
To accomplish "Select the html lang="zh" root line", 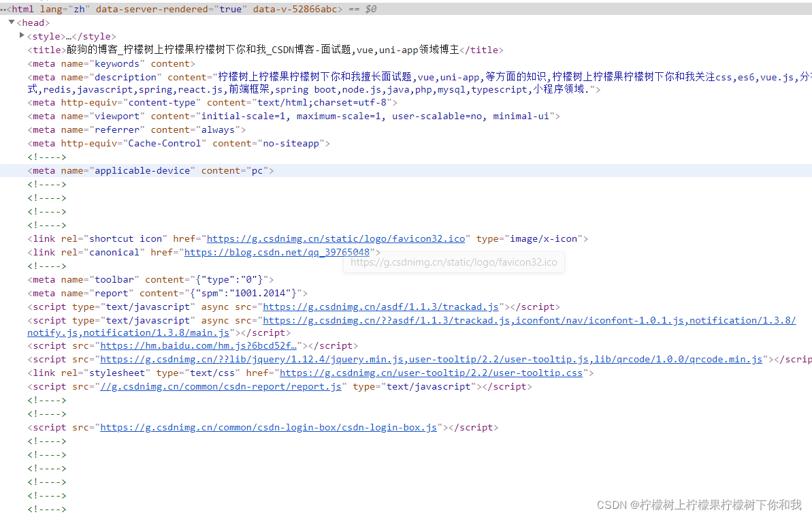I will click(x=406, y=9).
